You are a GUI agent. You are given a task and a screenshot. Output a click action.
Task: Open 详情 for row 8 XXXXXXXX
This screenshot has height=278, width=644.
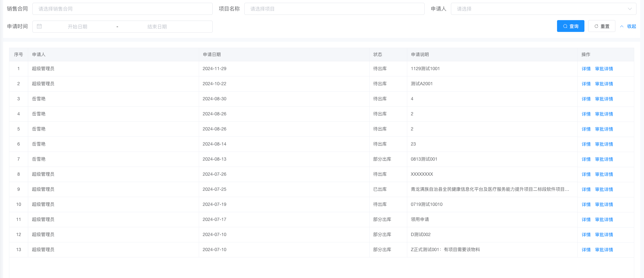586,174
